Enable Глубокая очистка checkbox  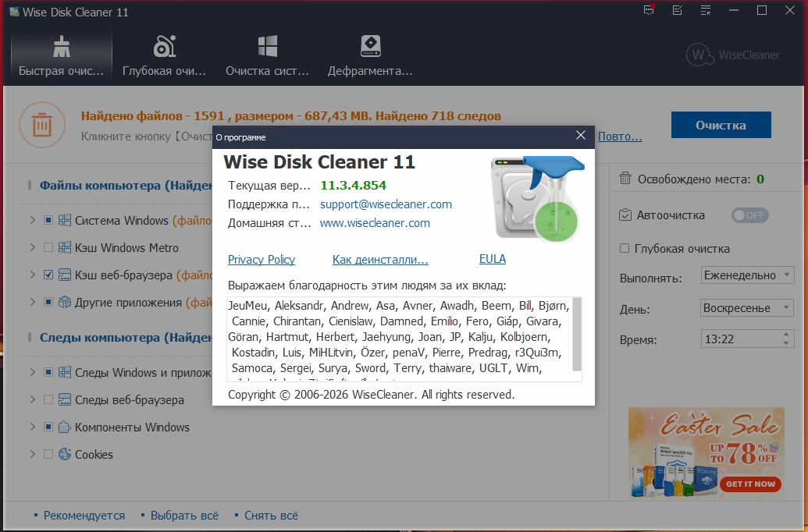point(625,248)
